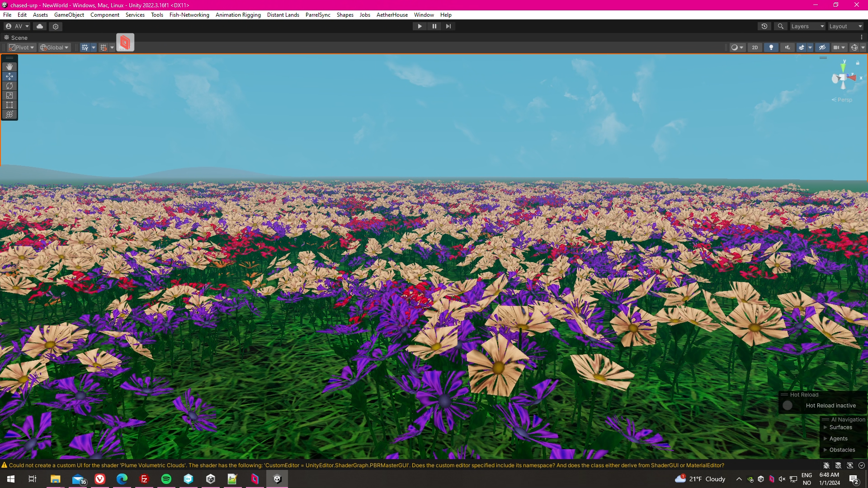Toggle hidden objects scene visibility

822,47
